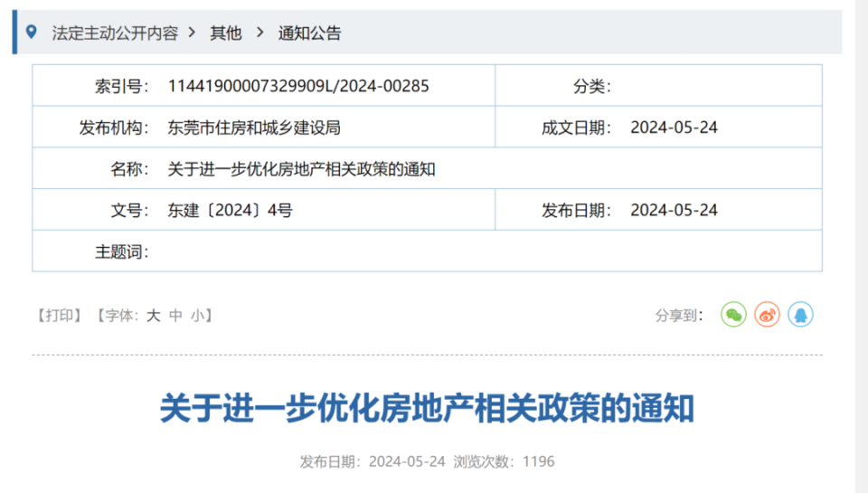Set font size to 中
Image resolution: width=868 pixels, height=493 pixels.
(175, 316)
